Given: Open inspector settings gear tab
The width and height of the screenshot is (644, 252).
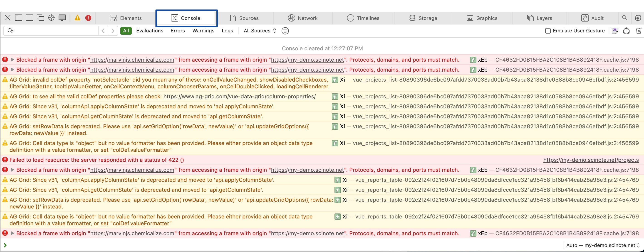Looking at the screenshot, I should (638, 18).
